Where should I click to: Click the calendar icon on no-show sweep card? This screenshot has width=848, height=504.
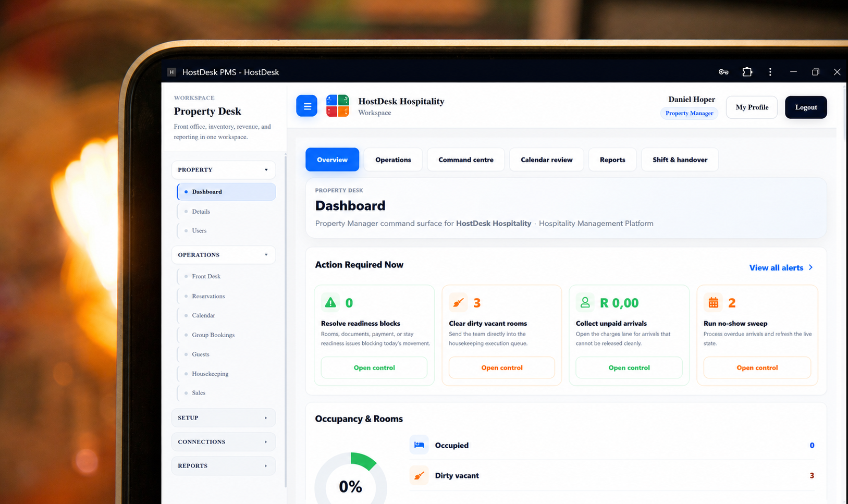(713, 302)
